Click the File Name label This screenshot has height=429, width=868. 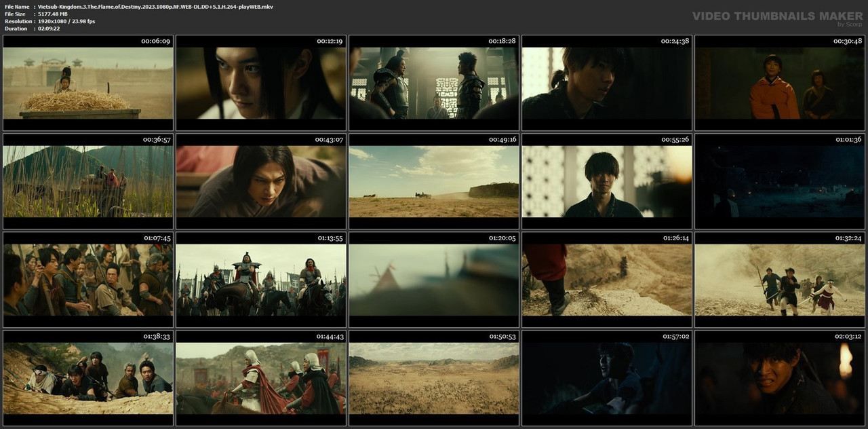pyautogui.click(x=17, y=6)
